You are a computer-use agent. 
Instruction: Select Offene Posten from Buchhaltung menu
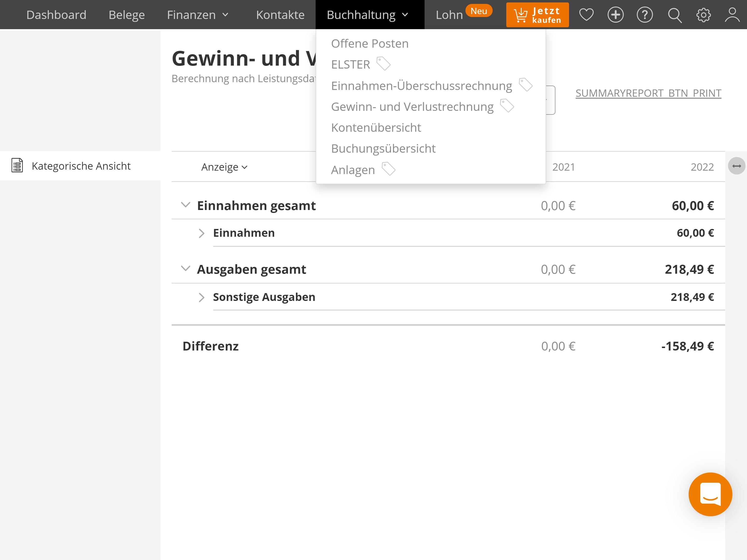pyautogui.click(x=369, y=44)
